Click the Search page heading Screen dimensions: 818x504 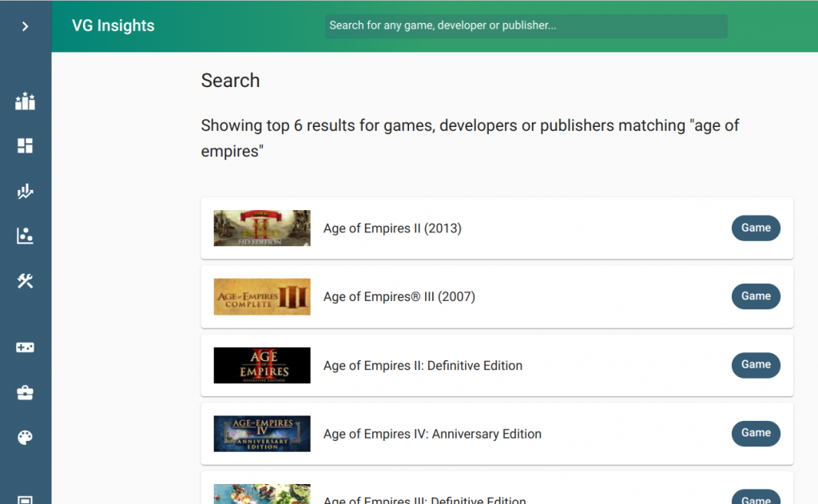tap(230, 81)
